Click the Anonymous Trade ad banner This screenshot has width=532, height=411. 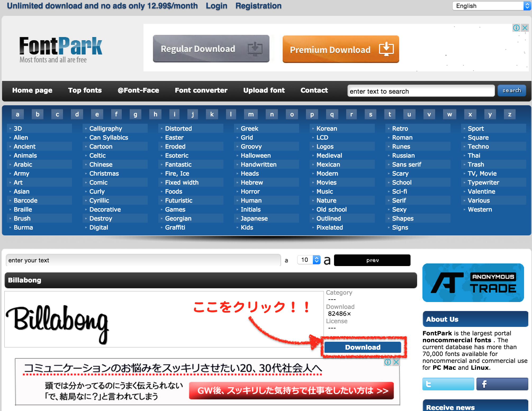point(473,283)
